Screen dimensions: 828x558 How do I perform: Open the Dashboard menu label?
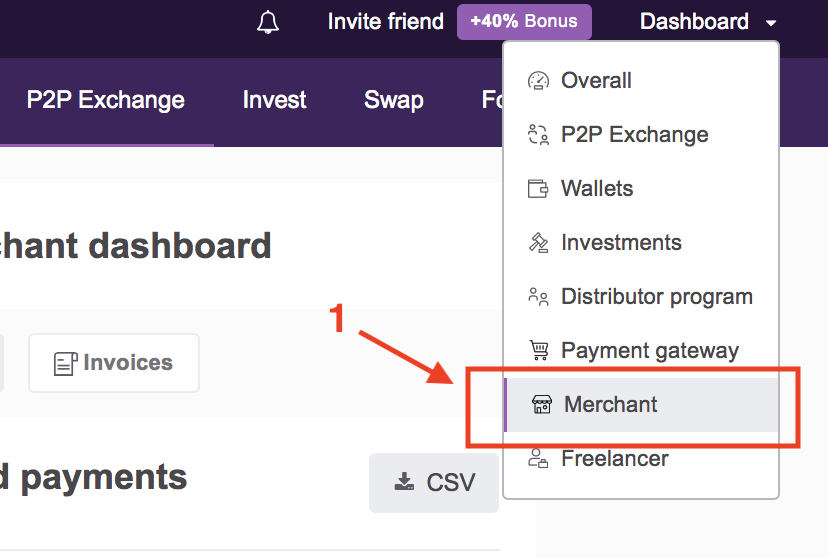694,22
